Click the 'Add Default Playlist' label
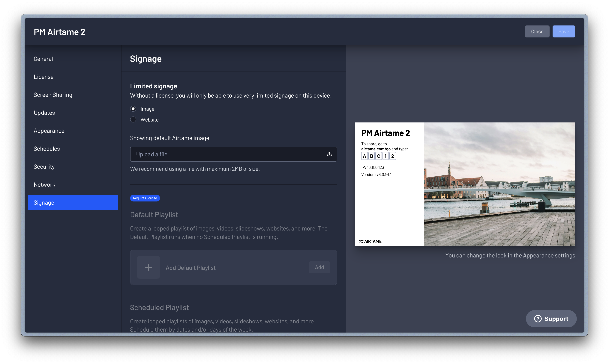Image resolution: width=609 pixels, height=364 pixels. 190,268
